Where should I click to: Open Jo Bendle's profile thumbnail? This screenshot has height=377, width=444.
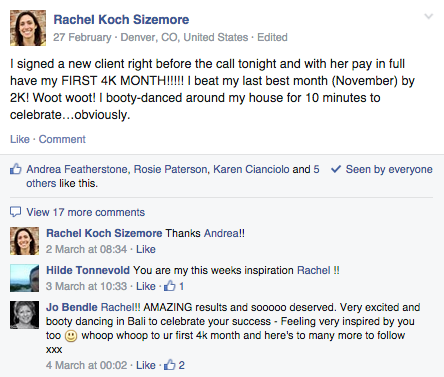tap(24, 315)
